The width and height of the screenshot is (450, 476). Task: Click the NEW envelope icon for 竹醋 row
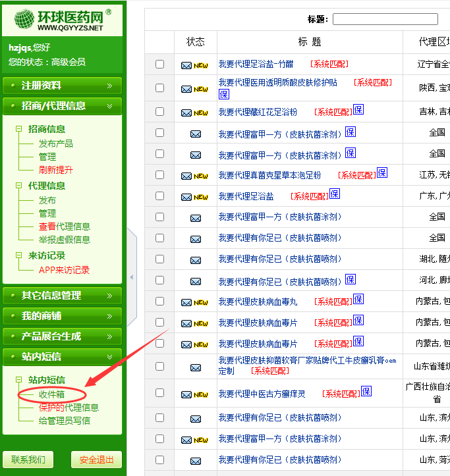pos(194,65)
